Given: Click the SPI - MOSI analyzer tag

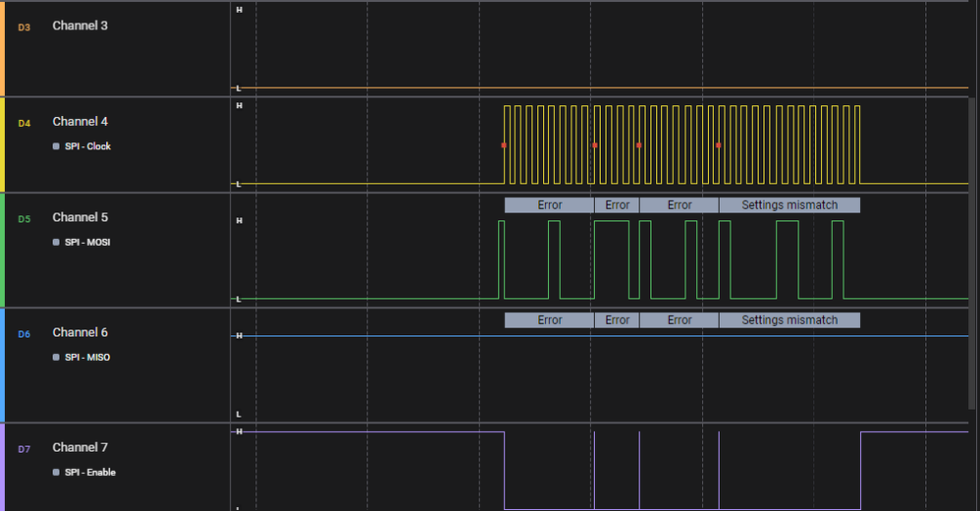Looking at the screenshot, I should click(x=87, y=242).
